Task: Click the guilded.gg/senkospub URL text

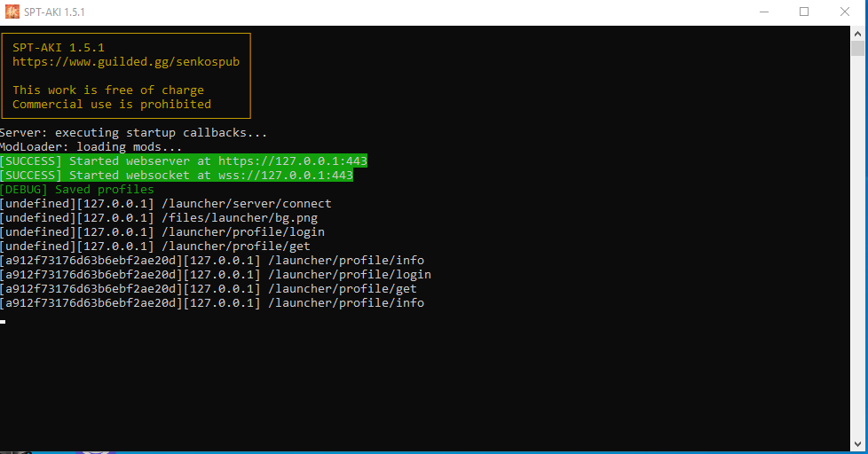Action: 126,61
